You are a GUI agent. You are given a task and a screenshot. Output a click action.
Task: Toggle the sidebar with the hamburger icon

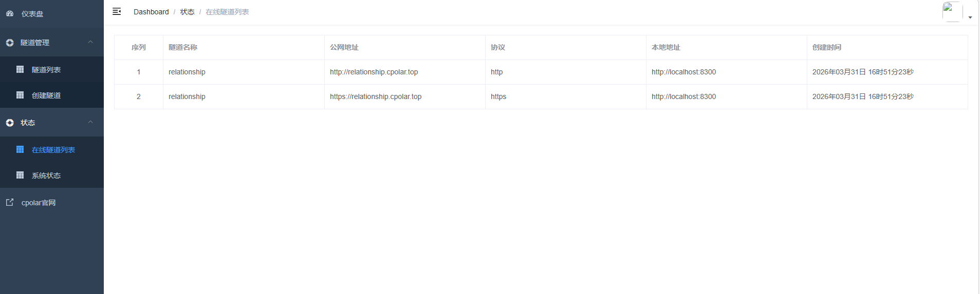point(117,11)
